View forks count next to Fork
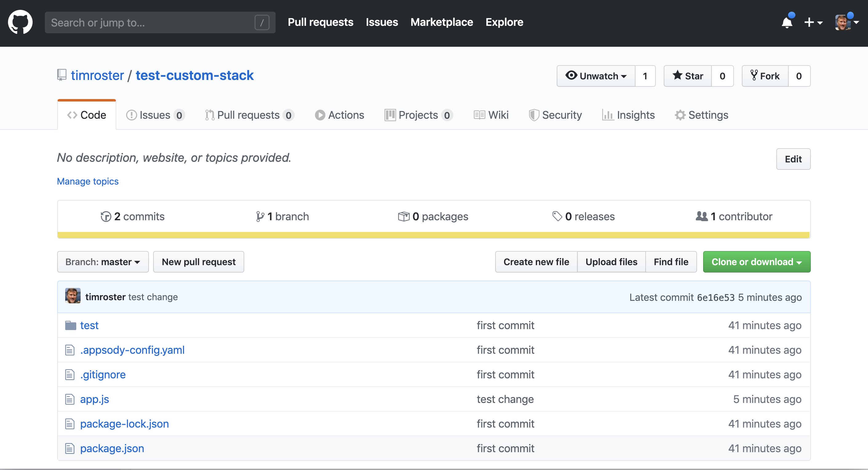The height and width of the screenshot is (470, 868). click(799, 76)
